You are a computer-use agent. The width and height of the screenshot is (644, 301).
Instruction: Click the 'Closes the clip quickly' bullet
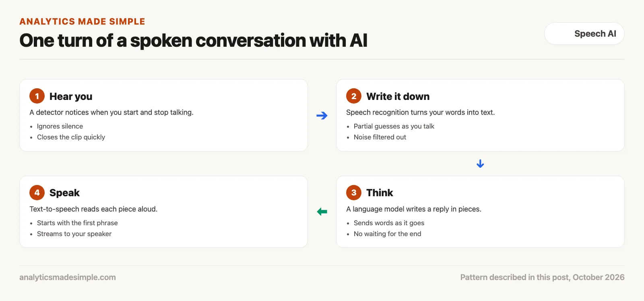click(x=71, y=137)
